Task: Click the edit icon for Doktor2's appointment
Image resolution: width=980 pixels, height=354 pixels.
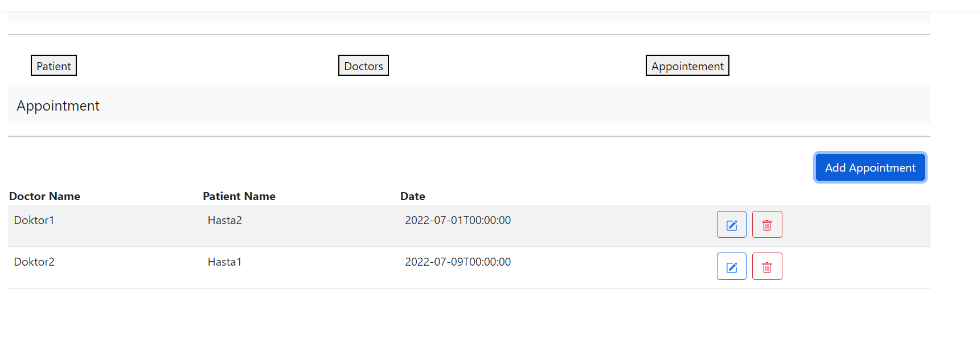Action: pyautogui.click(x=731, y=266)
